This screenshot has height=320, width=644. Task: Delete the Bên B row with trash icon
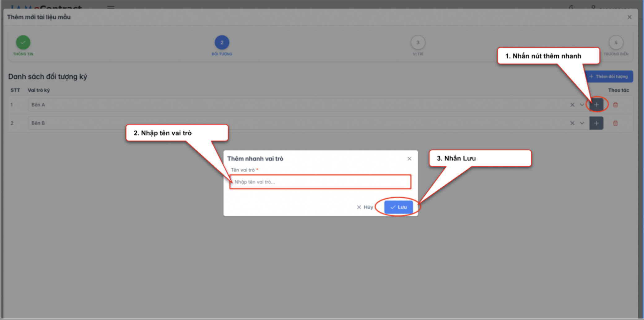(615, 123)
